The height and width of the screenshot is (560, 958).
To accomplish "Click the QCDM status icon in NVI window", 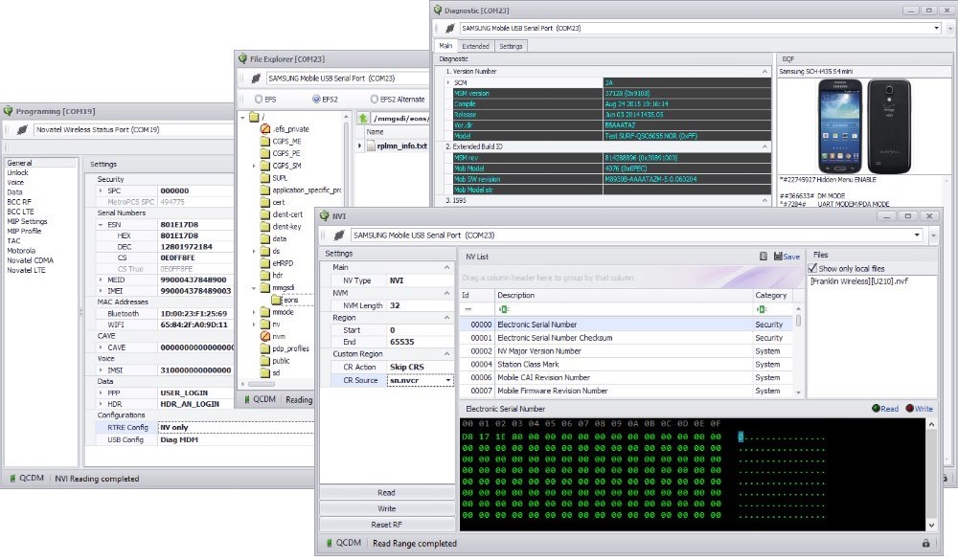I will 330,543.
